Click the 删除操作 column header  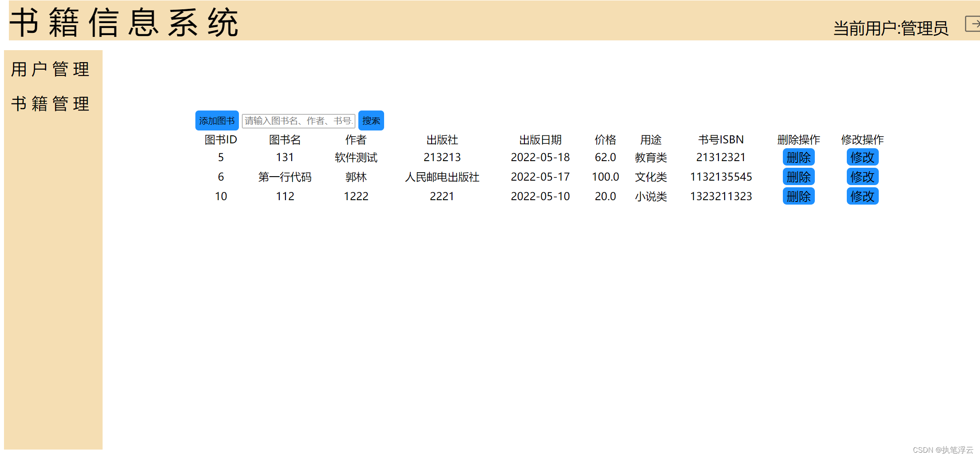(x=798, y=140)
